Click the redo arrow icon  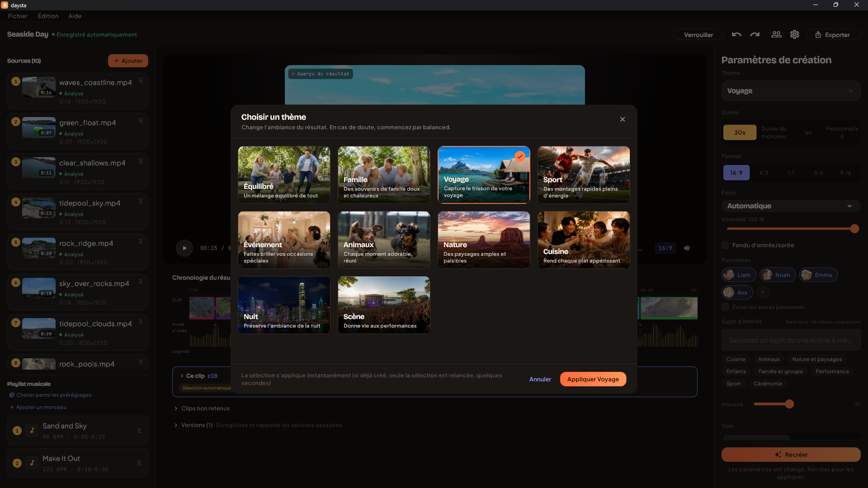point(755,34)
